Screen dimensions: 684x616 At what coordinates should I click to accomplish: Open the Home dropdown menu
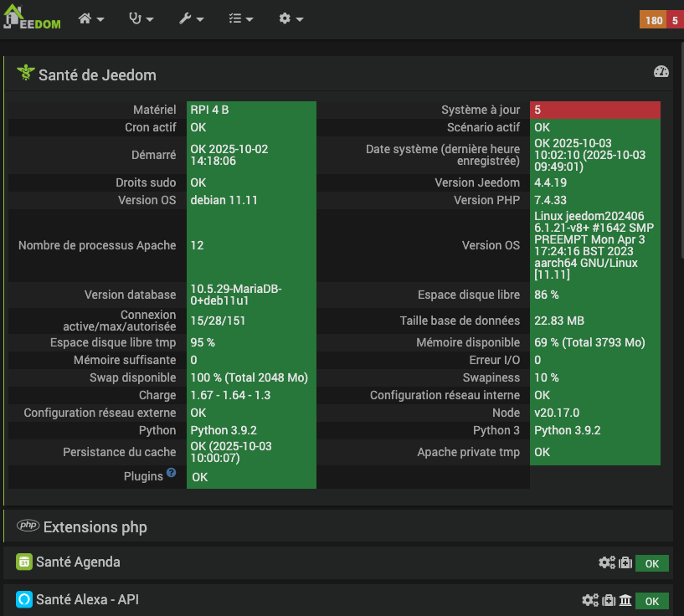[x=91, y=18]
